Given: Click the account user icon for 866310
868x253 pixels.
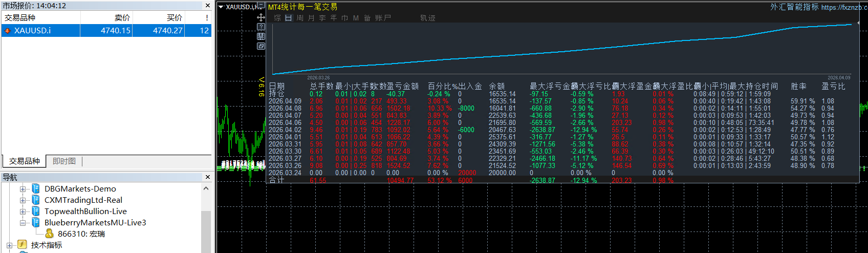Looking at the screenshot, I should click(49, 234).
